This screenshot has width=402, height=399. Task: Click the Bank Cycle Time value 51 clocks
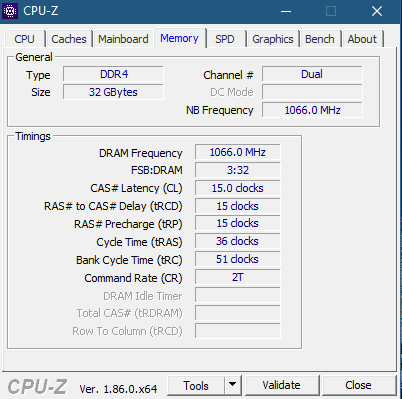click(x=238, y=259)
